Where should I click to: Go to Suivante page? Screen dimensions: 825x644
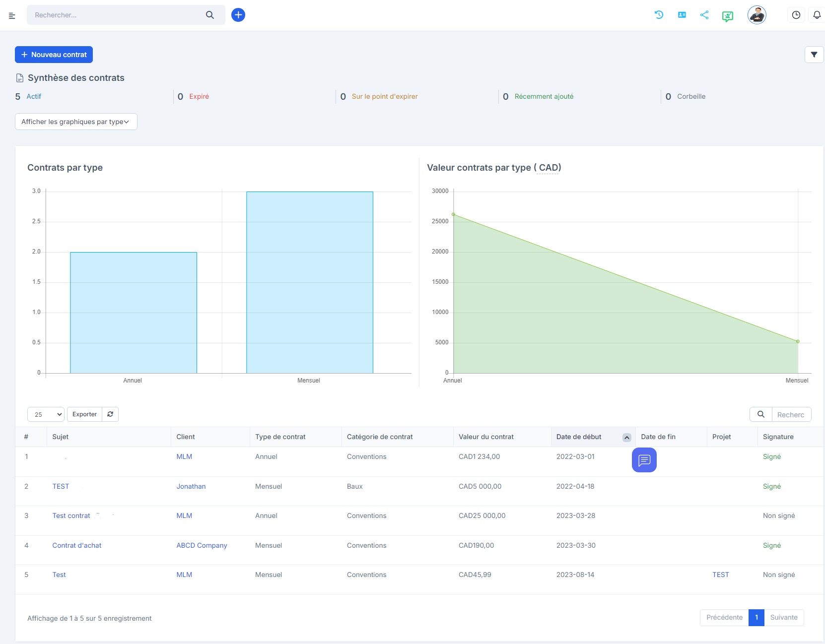784,618
